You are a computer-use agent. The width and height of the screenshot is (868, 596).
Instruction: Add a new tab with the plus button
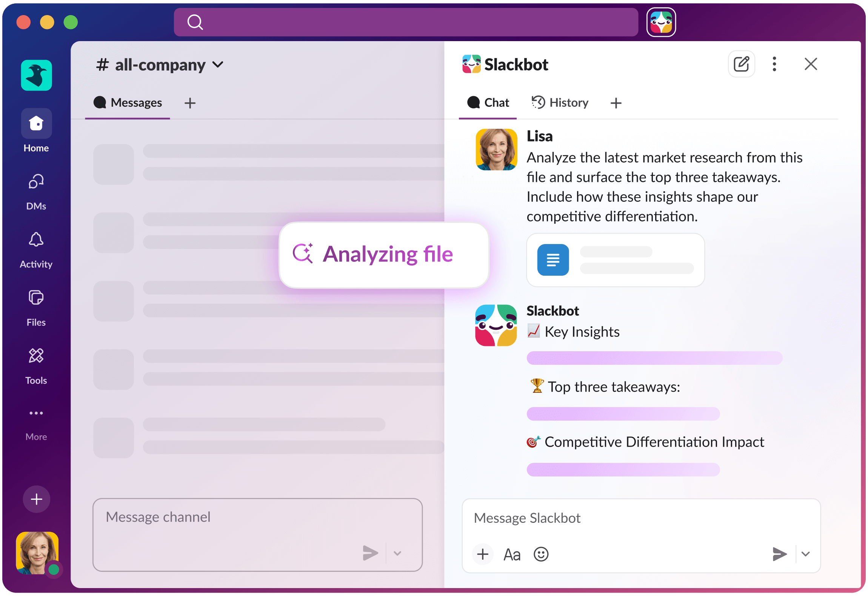(x=616, y=103)
